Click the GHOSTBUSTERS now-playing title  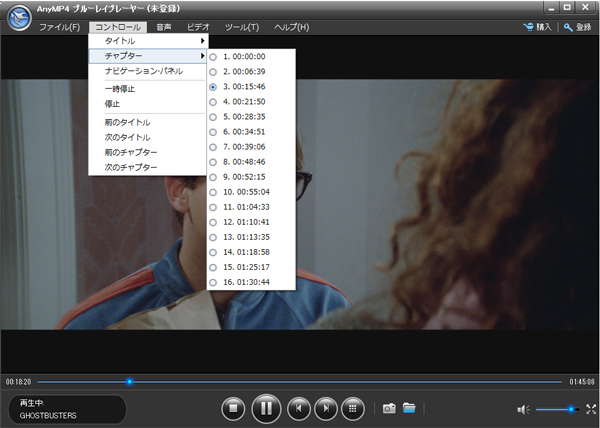click(48, 415)
